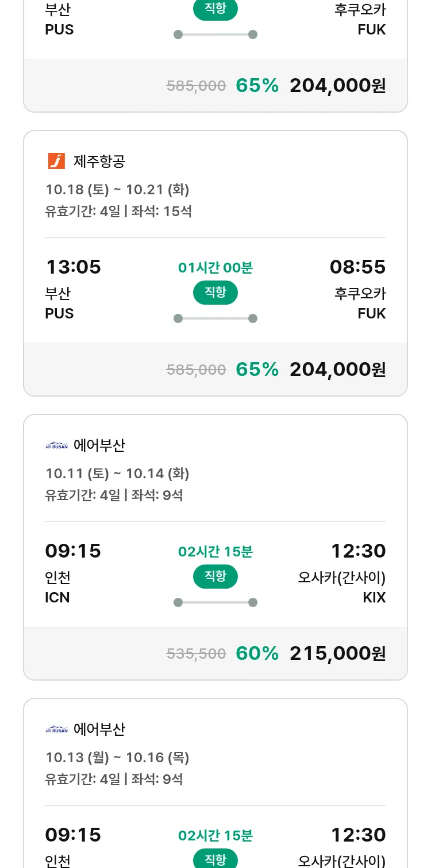
Task: Click the Air Busan logo on 10.13 flight
Action: point(56,729)
